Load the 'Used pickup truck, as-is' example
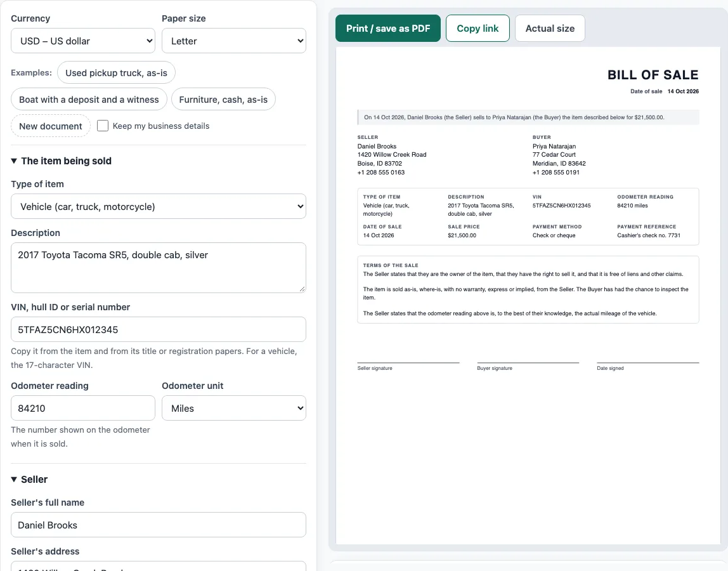The height and width of the screenshot is (571, 728). 116,73
